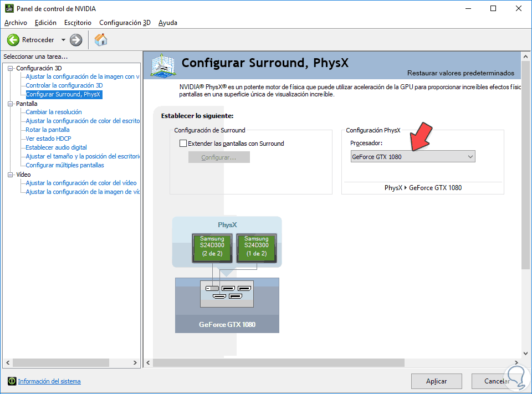Click left arrow of task tree scrollbar
This screenshot has height=394, width=532.
[8, 363]
